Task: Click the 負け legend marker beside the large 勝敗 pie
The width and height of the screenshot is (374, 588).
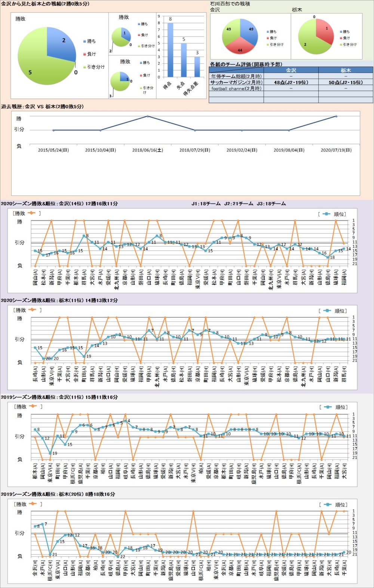Action: click(x=85, y=54)
